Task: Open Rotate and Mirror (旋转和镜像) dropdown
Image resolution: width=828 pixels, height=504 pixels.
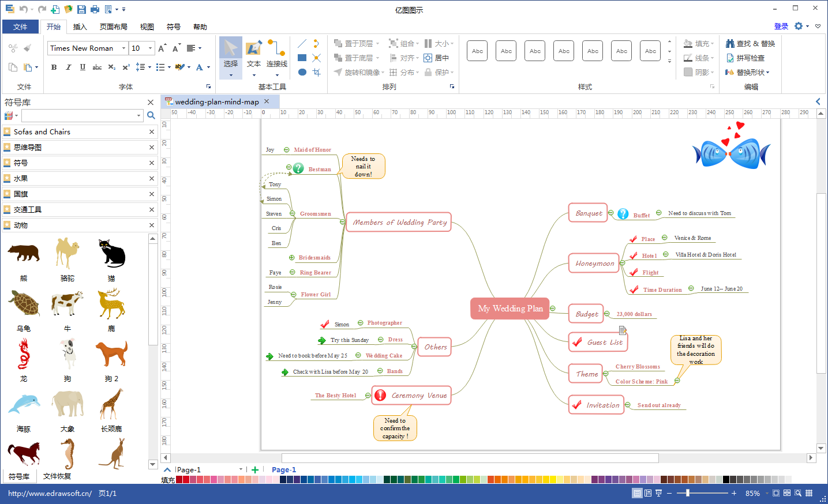Action: point(359,72)
